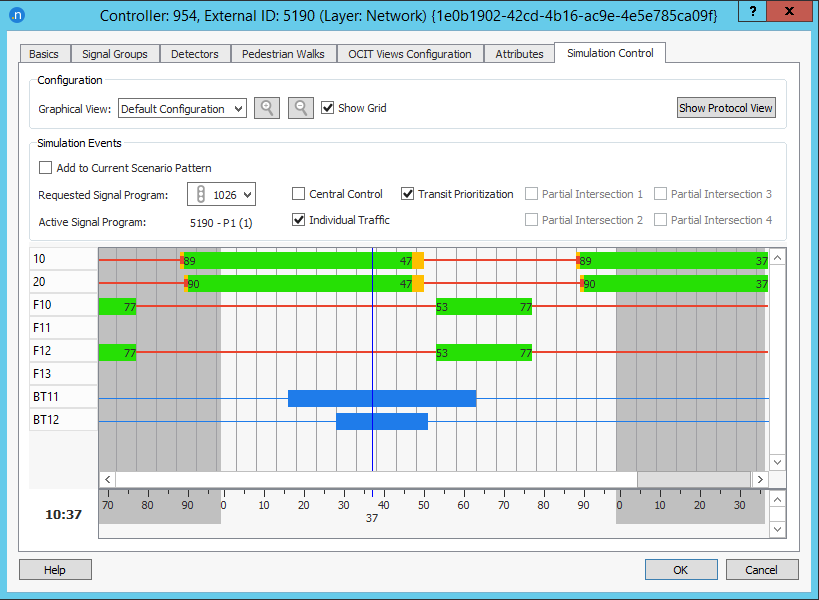Click the Show Protocol View button
819x600 pixels.
click(x=726, y=108)
